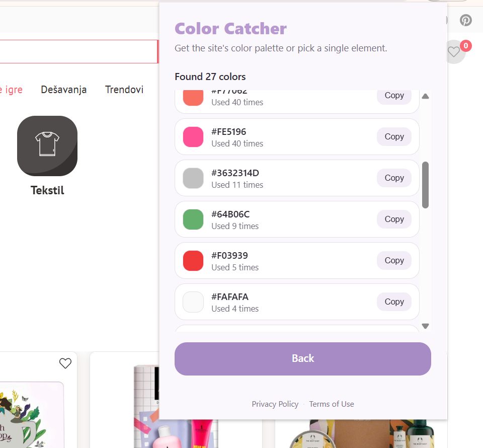
Task: Click the '#FAFAFA' hex code text
Action: pos(230,297)
